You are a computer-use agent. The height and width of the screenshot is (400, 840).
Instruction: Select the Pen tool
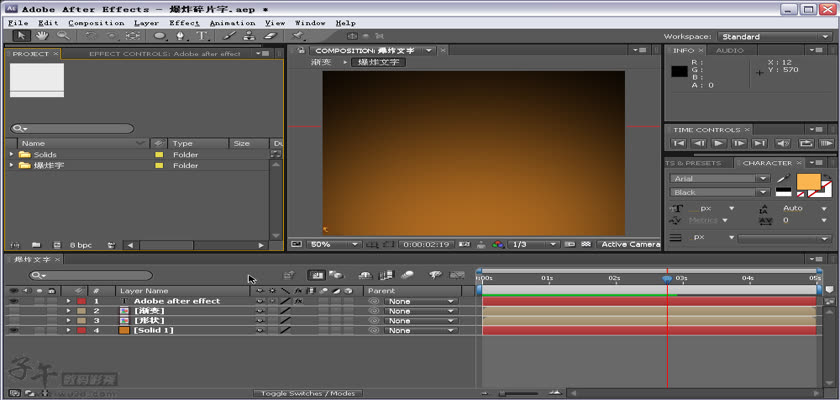[181, 36]
